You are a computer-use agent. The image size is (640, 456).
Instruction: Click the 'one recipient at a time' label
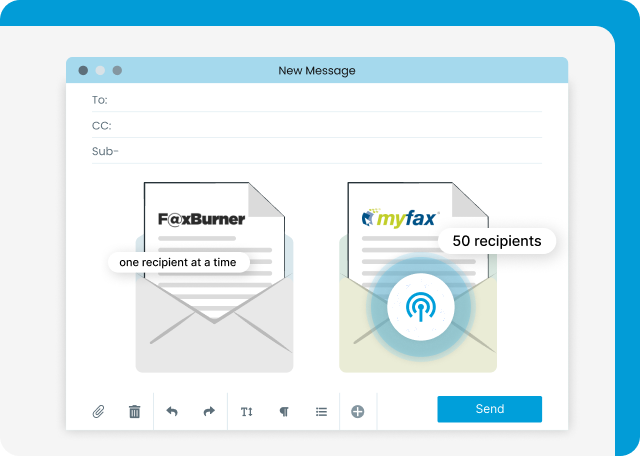point(178,262)
